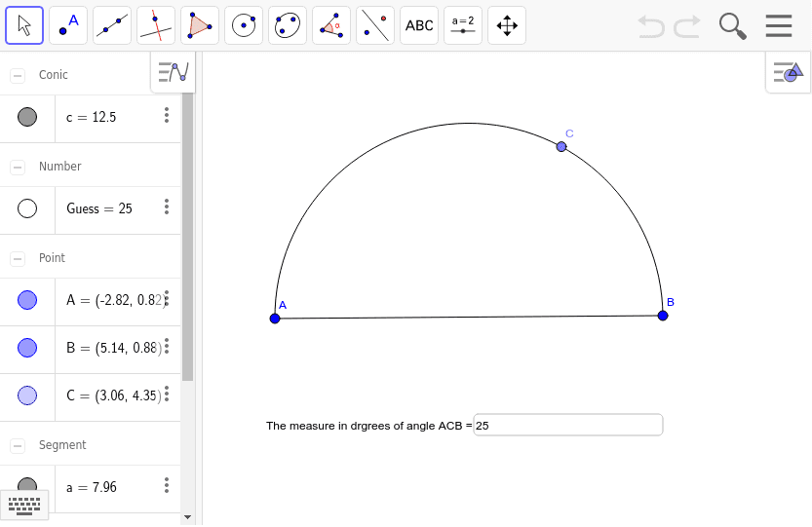Viewport: 812px width, 527px height.
Task: Open options menu for Guess = 25
Action: click(x=167, y=207)
